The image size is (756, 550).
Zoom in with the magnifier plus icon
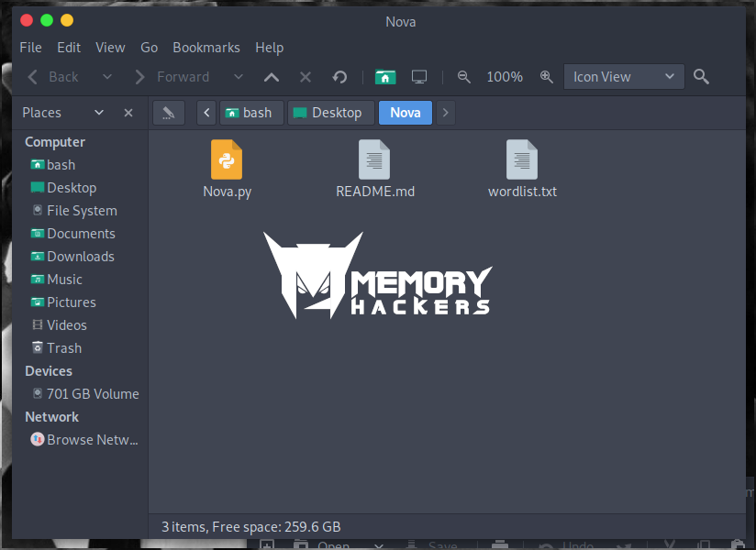click(546, 77)
